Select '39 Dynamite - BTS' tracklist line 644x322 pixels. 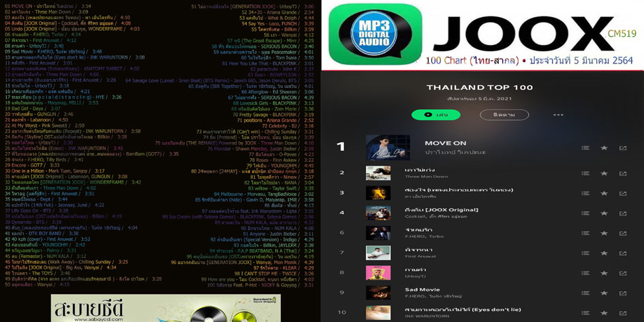pyautogui.click(x=33, y=222)
